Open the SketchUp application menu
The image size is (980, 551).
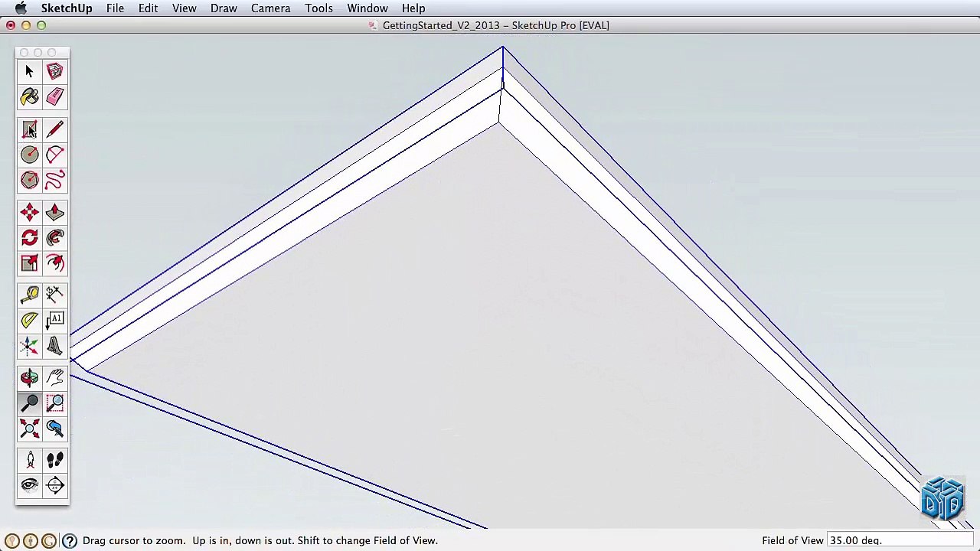point(67,8)
